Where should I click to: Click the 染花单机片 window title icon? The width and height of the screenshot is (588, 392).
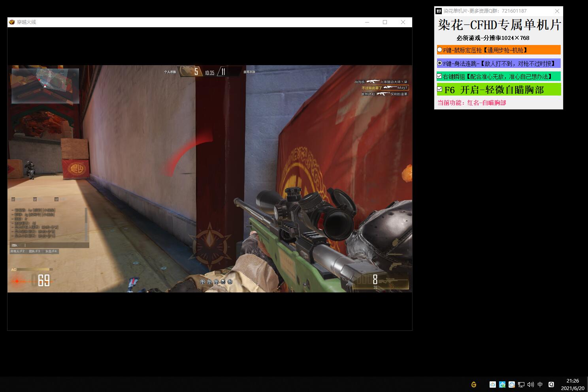point(439,11)
